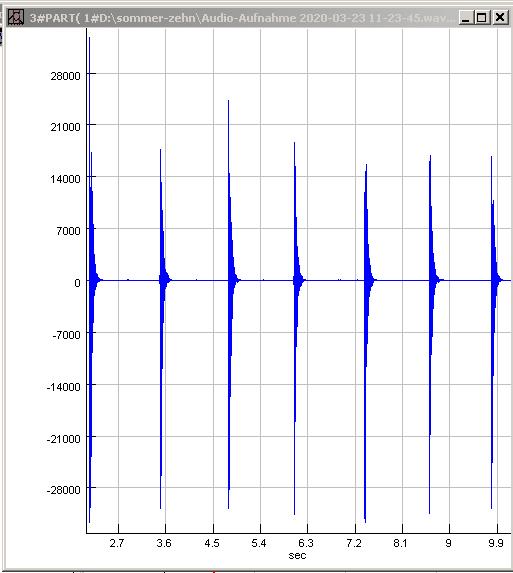Minimize the audio waveform window
The image size is (513, 573).
(x=465, y=18)
